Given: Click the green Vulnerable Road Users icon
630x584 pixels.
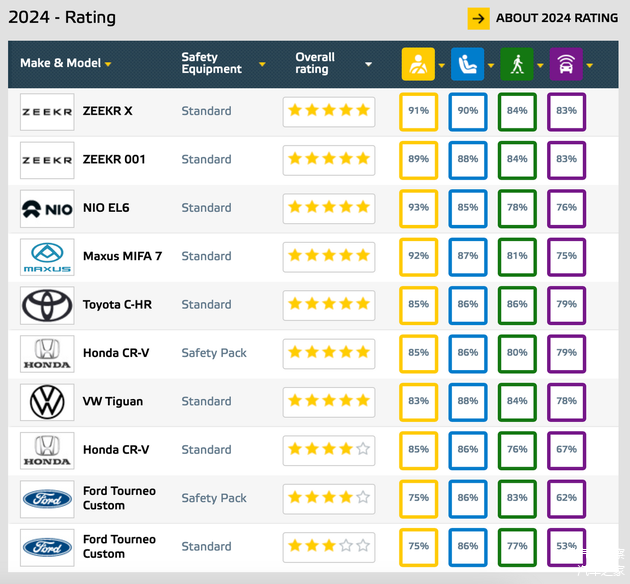Looking at the screenshot, I should pos(516,64).
